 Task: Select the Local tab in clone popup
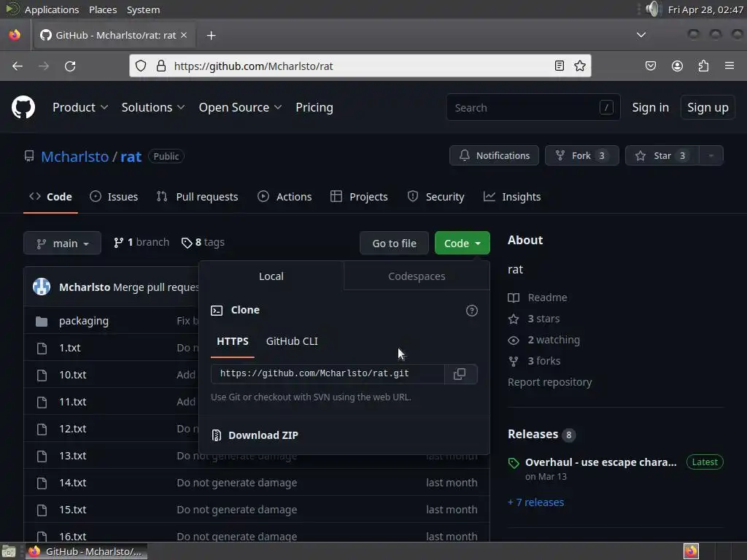tap(271, 276)
